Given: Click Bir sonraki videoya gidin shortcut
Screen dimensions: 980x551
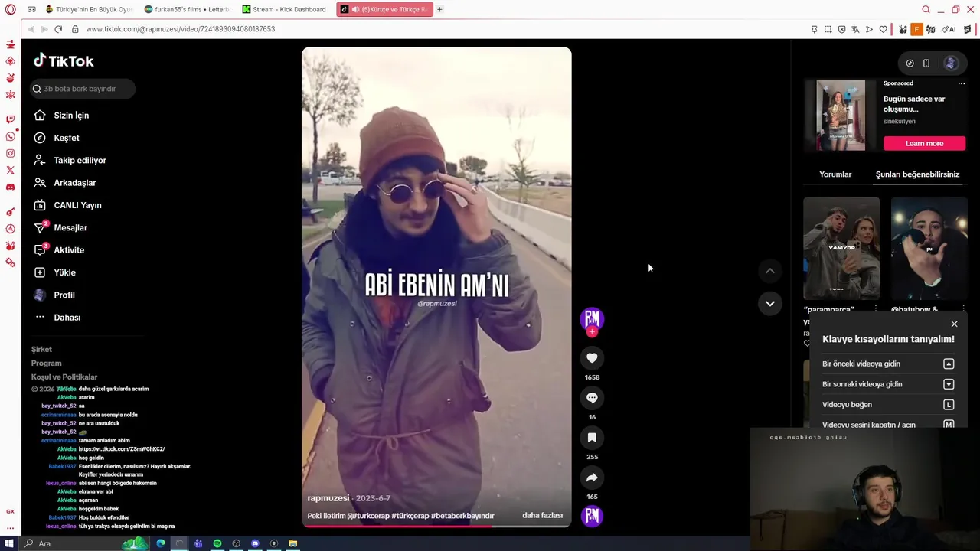Looking at the screenshot, I should pos(888,384).
